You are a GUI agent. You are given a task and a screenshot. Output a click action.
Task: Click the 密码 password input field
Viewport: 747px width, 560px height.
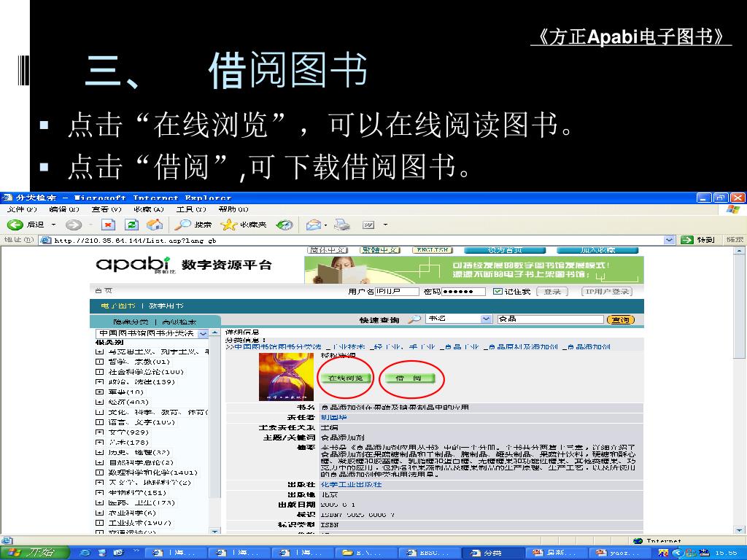[463, 292]
